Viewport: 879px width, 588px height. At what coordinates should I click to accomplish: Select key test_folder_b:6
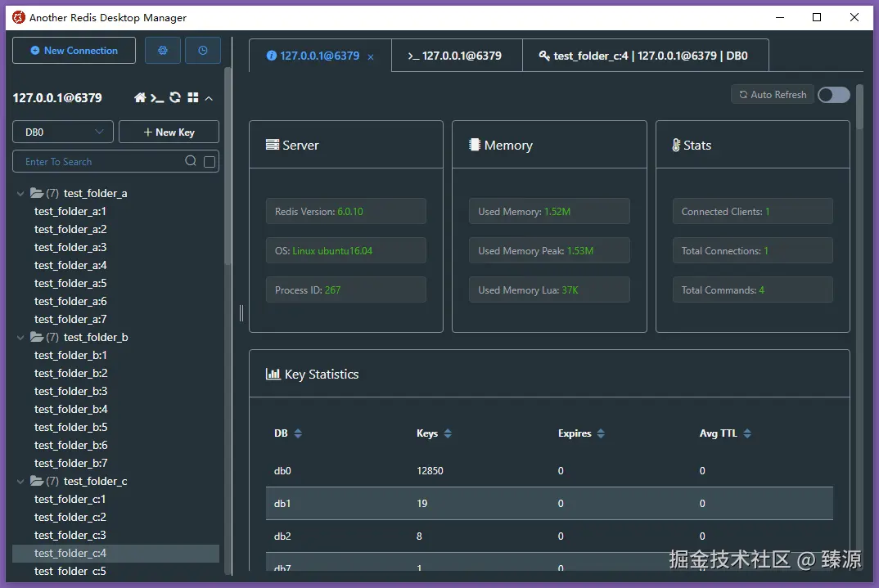point(70,445)
